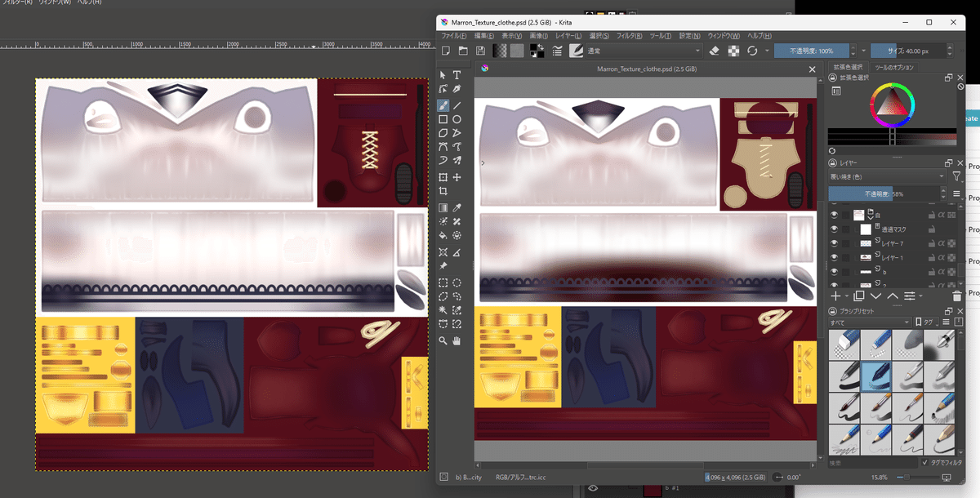Duplicate layer icon in Layers panel
This screenshot has height=498, width=980.
click(858, 296)
